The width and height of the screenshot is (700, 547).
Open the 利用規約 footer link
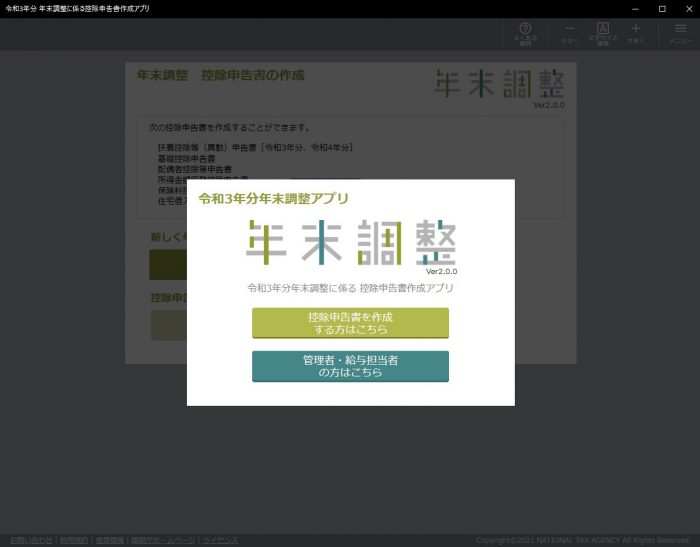point(74,540)
